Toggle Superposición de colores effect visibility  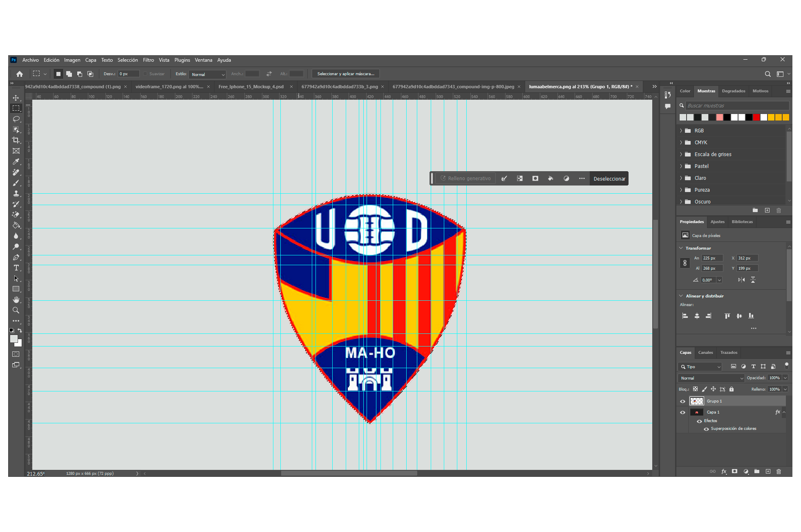click(706, 429)
